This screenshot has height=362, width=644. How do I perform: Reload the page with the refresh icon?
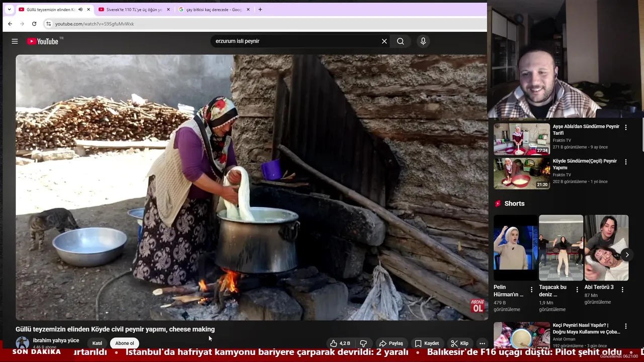click(x=34, y=24)
